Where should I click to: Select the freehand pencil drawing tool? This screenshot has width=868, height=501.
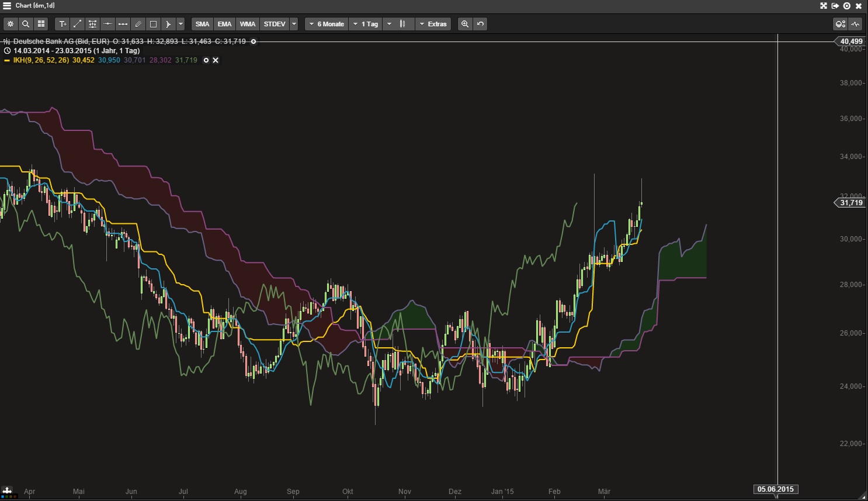click(138, 24)
